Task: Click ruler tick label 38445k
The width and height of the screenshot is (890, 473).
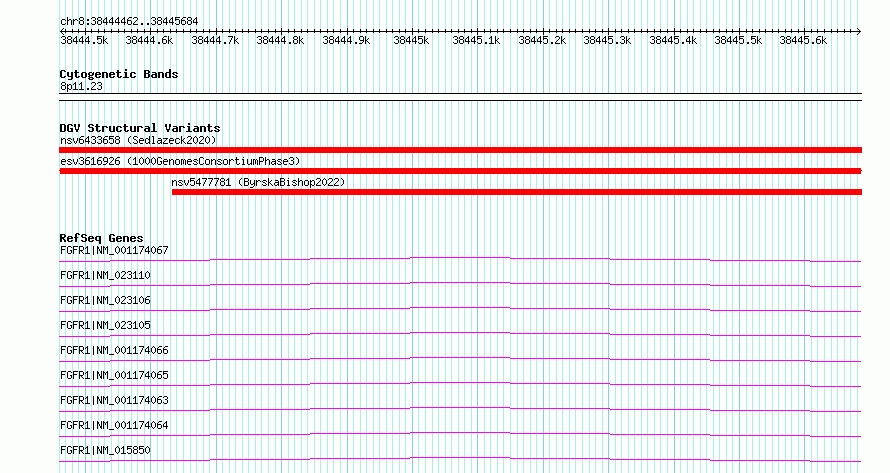Action: coord(412,40)
